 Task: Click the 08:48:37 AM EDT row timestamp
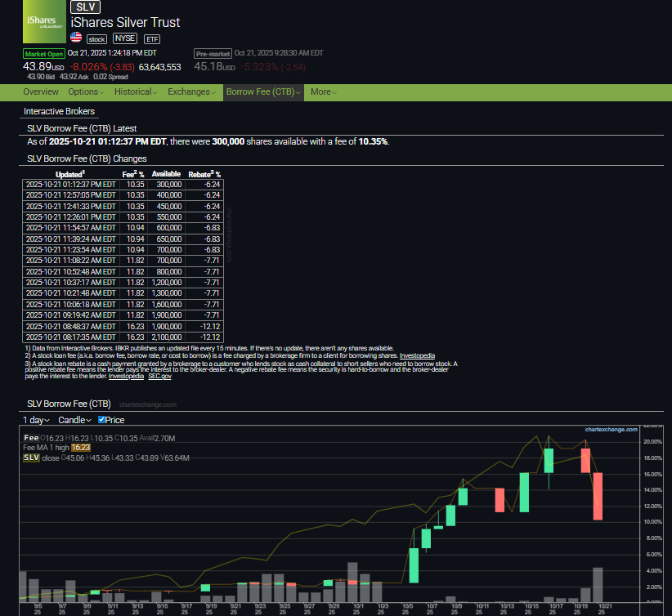70,327
